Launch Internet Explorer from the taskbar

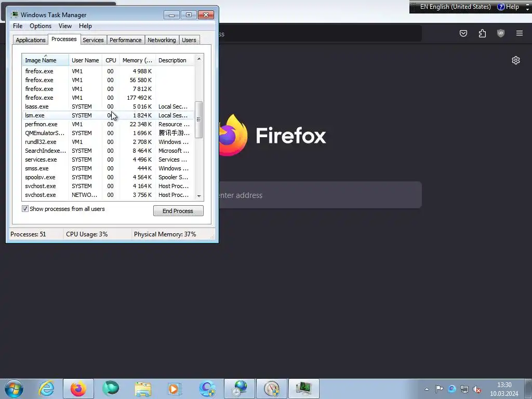46,389
